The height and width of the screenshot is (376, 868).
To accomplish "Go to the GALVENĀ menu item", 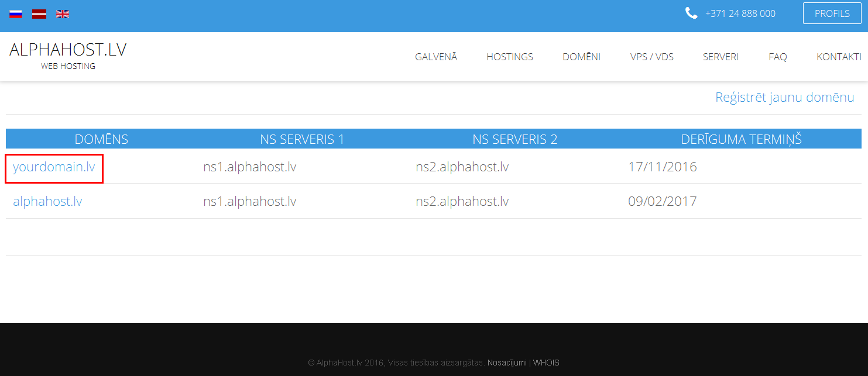I will pos(436,57).
